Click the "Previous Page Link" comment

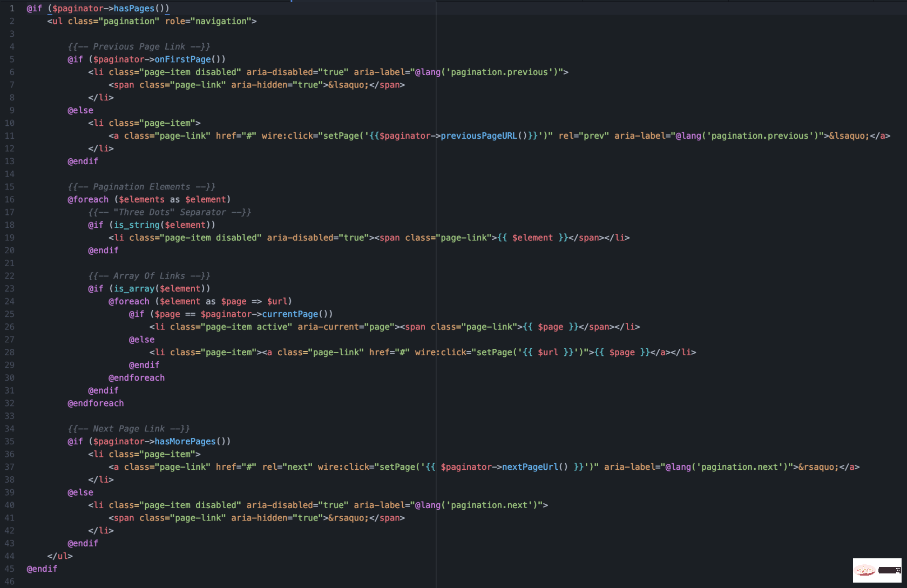139,47
